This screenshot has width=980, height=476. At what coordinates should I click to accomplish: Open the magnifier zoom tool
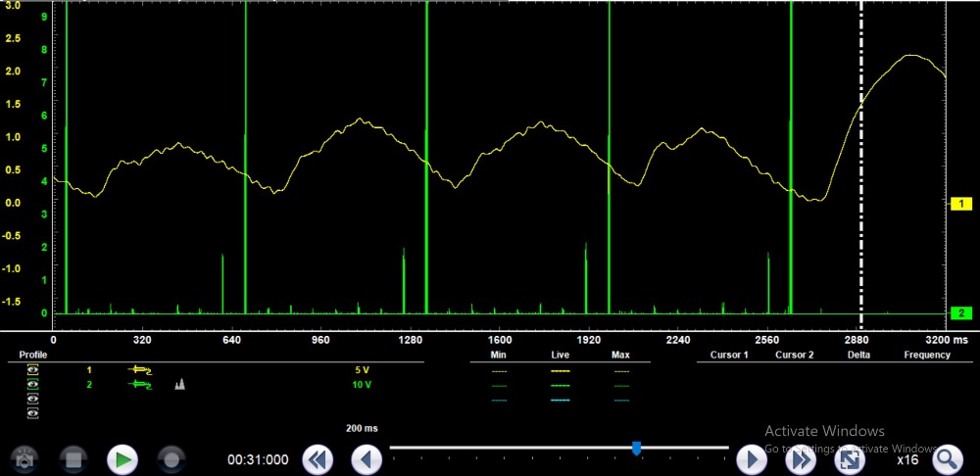pyautogui.click(x=947, y=458)
